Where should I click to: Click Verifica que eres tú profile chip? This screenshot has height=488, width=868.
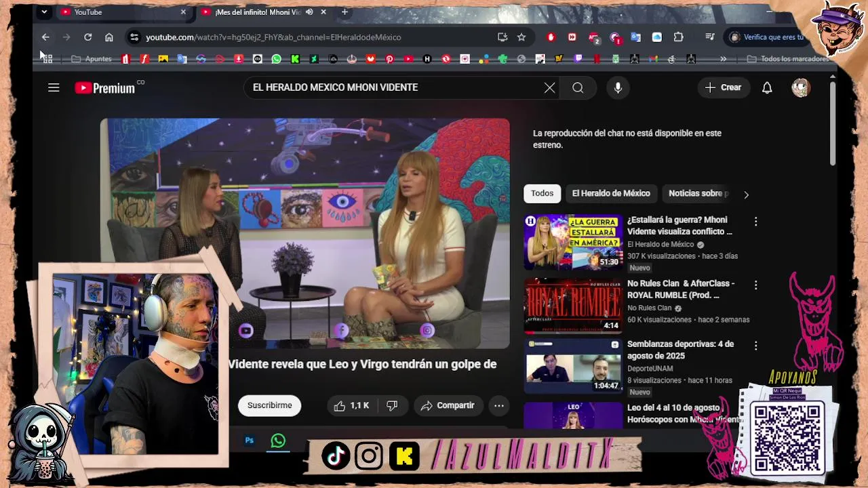point(768,37)
